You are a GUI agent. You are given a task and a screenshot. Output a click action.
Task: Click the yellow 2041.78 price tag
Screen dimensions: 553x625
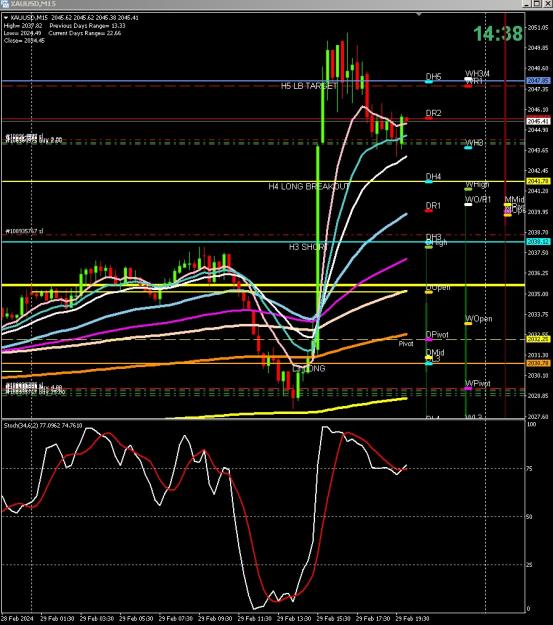point(539,181)
